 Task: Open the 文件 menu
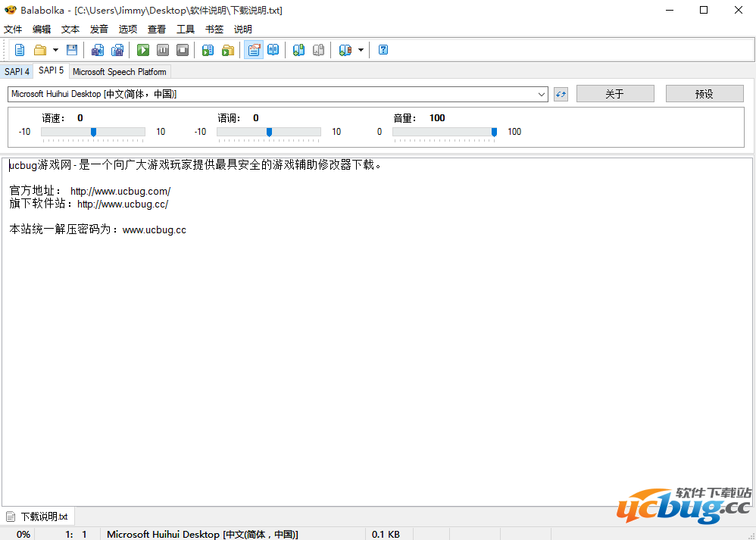tap(13, 30)
